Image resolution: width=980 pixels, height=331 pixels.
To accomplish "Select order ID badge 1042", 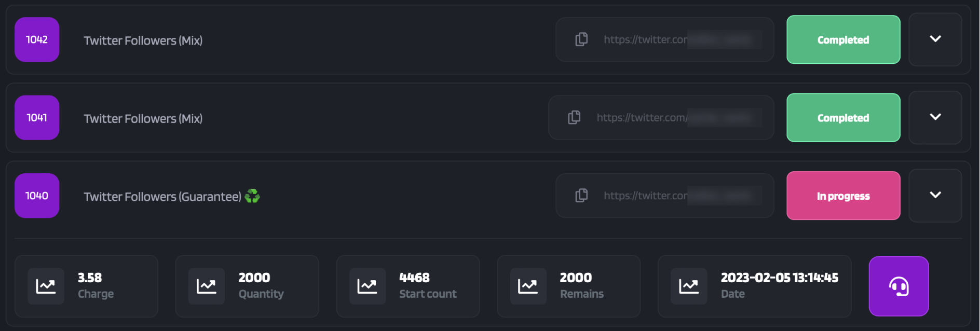I will tap(37, 39).
